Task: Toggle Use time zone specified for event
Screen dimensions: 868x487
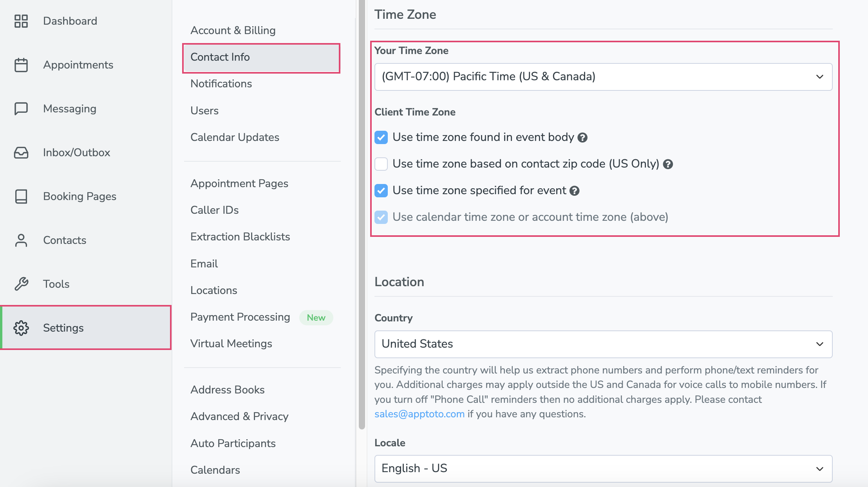Action: pyautogui.click(x=381, y=191)
